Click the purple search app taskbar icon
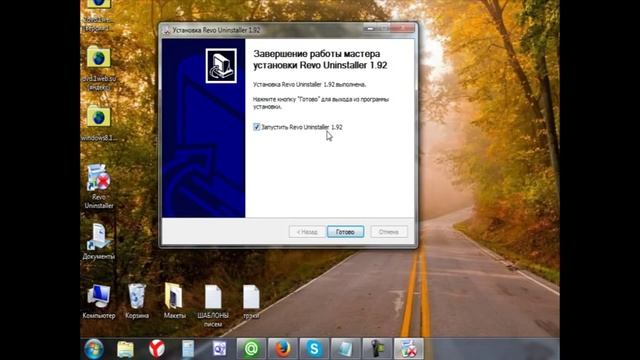Viewport: 640px width, 360px height. (x=220, y=349)
